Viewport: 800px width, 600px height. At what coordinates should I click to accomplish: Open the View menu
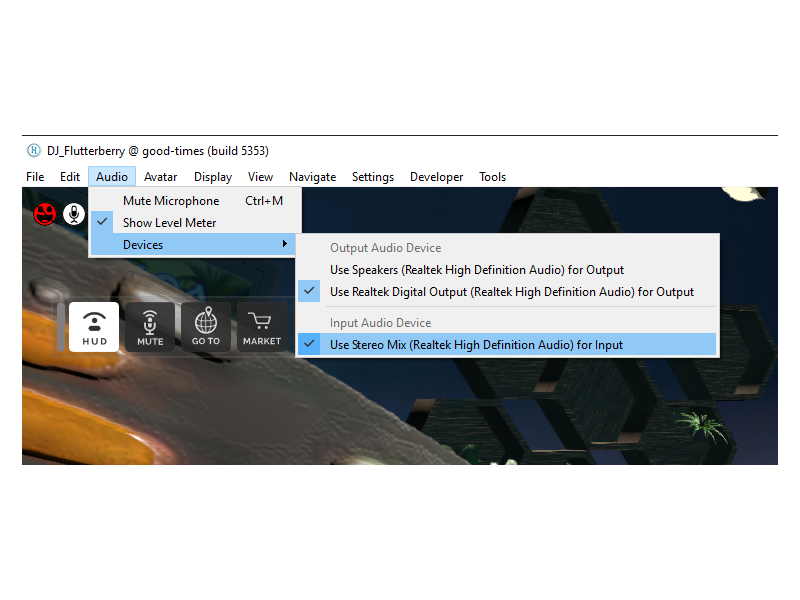pos(260,177)
